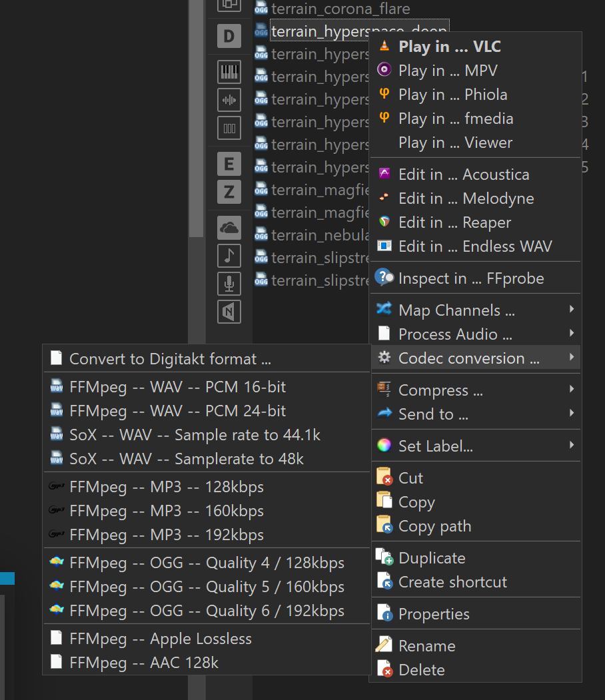Open the cloud icon in the sidebar

point(229,228)
